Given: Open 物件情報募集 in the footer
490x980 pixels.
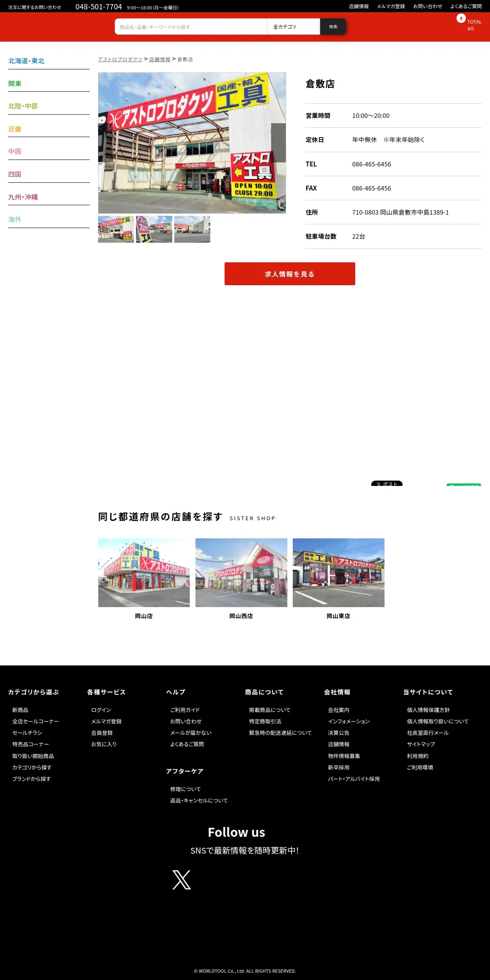Looking at the screenshot, I should pyautogui.click(x=344, y=756).
